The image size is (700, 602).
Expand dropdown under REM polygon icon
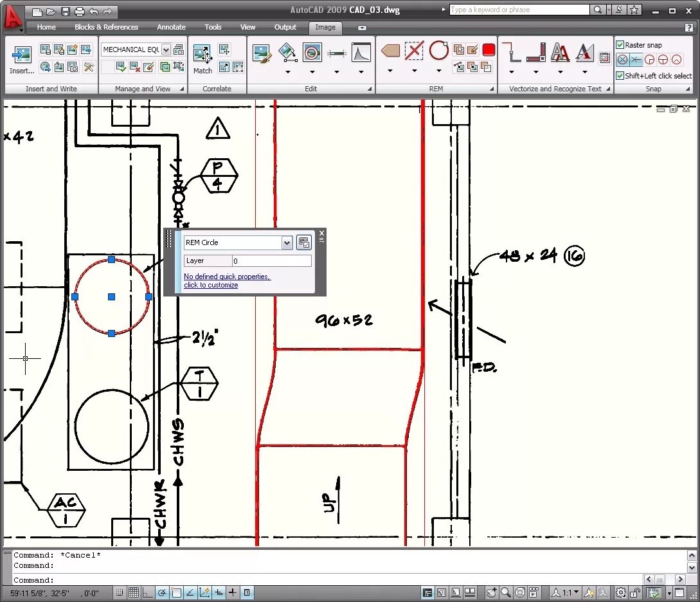pyautogui.click(x=390, y=71)
